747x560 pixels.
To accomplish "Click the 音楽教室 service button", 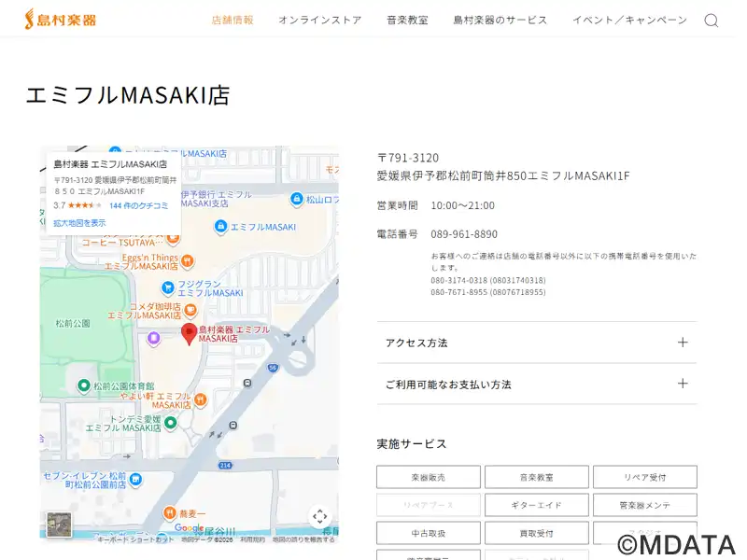I will (x=536, y=477).
